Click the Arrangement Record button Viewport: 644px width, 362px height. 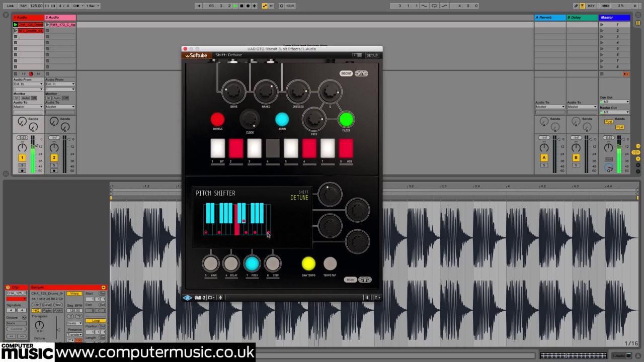coord(248,6)
